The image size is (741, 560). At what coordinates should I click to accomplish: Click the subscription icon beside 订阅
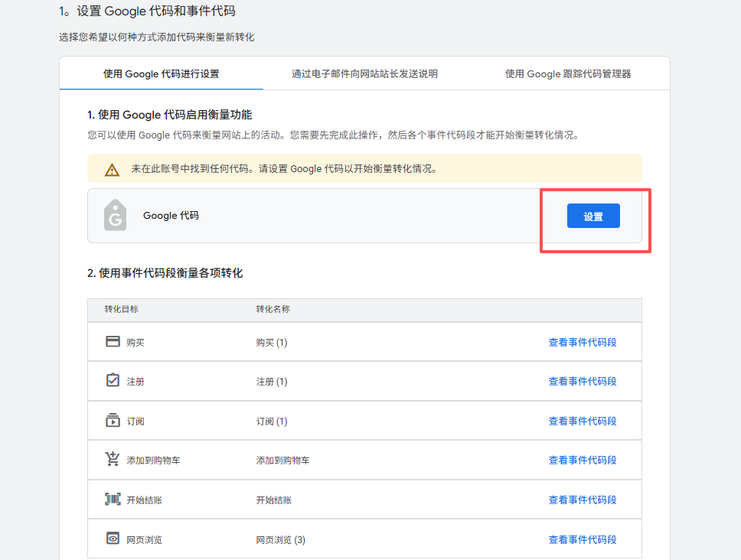point(113,420)
